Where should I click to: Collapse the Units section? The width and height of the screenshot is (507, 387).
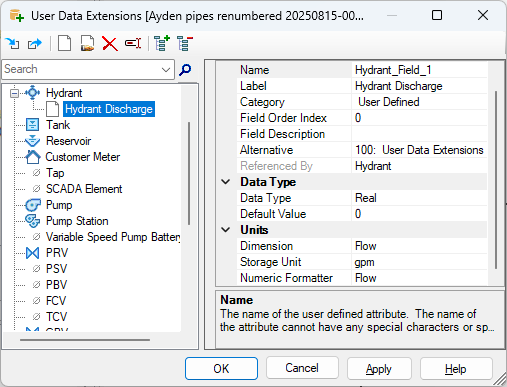[x=226, y=230]
